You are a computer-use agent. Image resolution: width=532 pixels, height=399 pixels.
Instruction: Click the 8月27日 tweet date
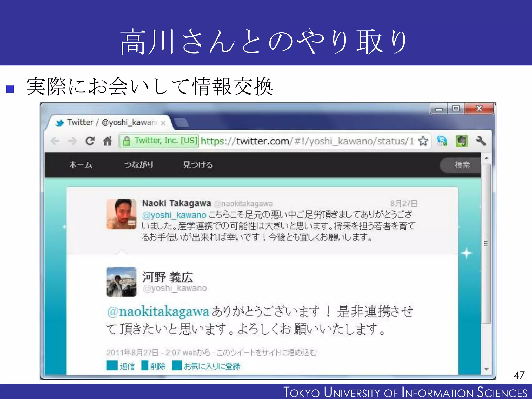(x=403, y=203)
